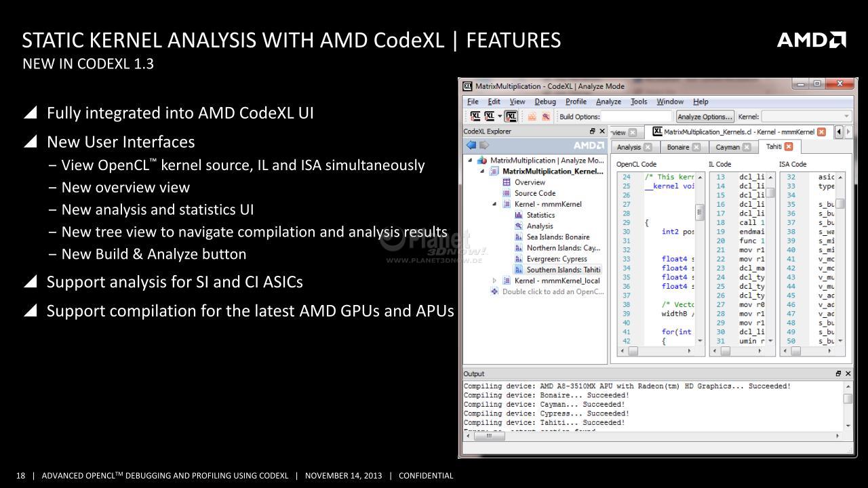Close the Analysis tab
868x488 pixels.
[648, 147]
